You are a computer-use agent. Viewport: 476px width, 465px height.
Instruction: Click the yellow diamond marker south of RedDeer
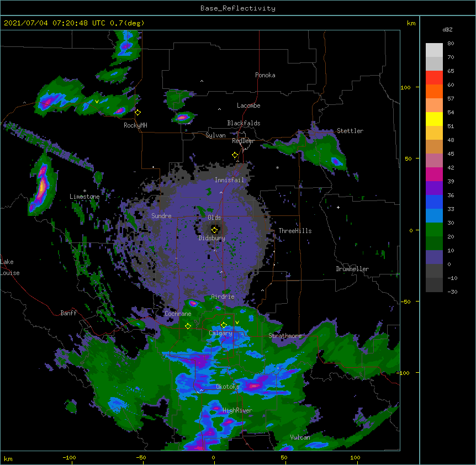pos(235,155)
